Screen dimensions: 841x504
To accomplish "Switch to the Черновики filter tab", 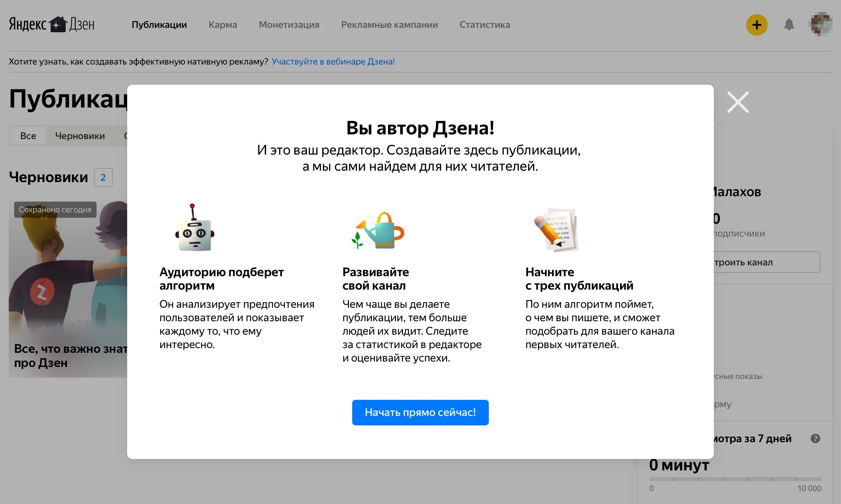I will [x=80, y=136].
